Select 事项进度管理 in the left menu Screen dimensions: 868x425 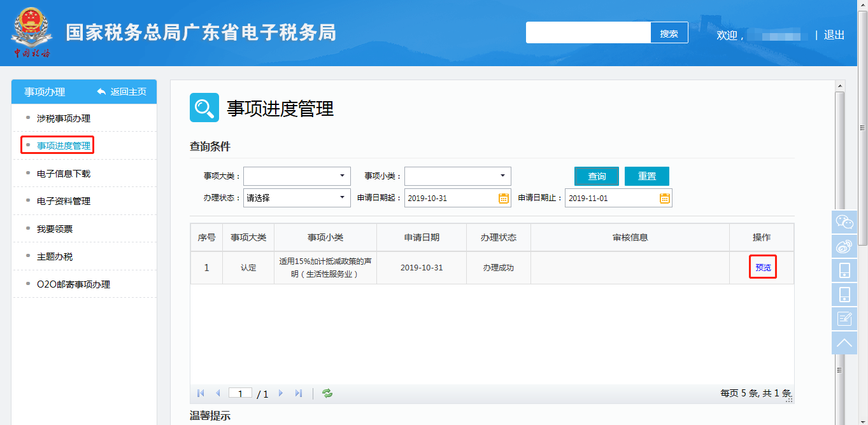[56, 145]
